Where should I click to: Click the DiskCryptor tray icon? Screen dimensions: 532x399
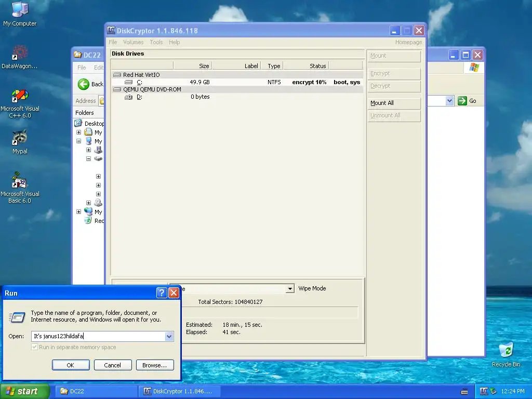[x=484, y=391]
